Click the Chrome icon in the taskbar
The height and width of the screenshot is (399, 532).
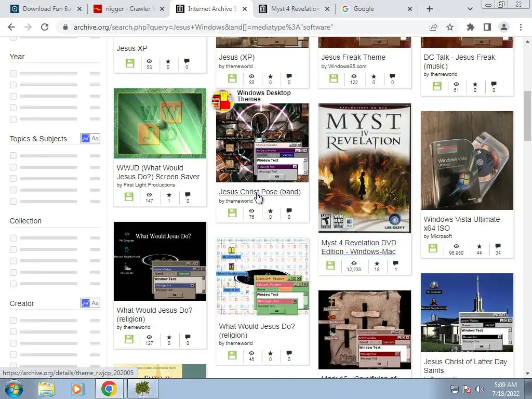point(109,389)
